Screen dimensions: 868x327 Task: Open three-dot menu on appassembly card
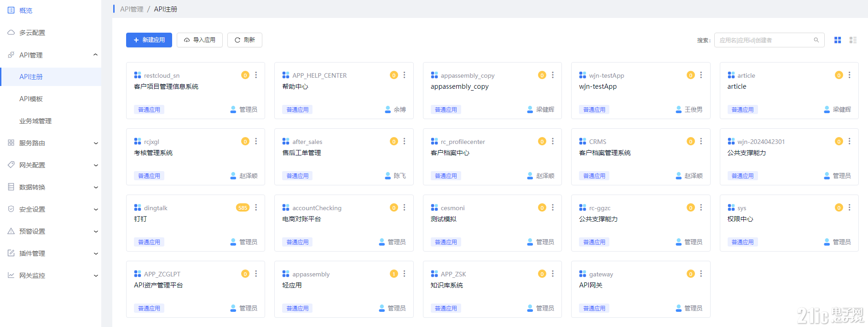404,274
